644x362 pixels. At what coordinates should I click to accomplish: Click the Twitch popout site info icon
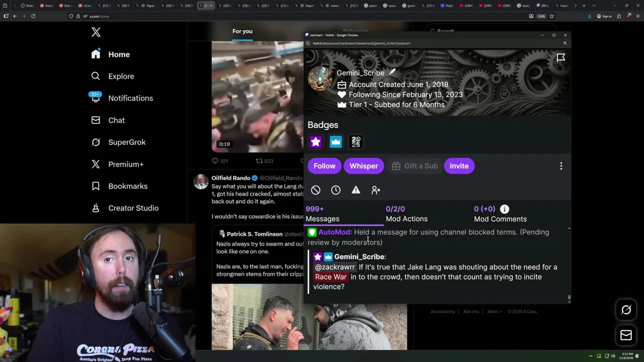(308, 43)
